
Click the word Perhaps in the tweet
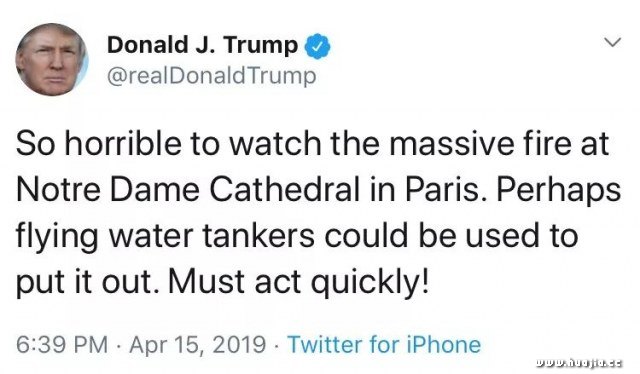pyautogui.click(x=559, y=191)
